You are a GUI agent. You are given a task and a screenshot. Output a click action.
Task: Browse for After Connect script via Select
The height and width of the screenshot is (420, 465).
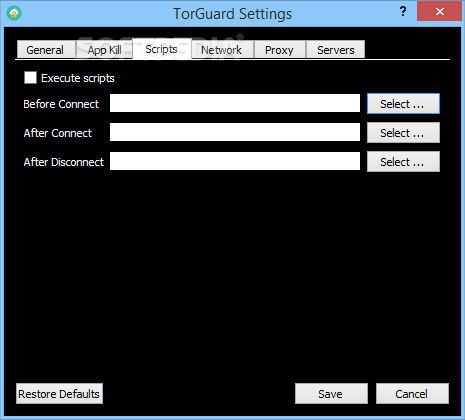[x=403, y=133]
